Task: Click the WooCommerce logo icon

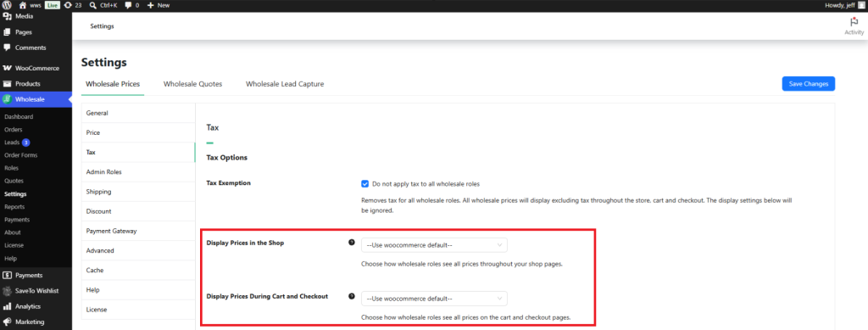Action: tap(7, 68)
